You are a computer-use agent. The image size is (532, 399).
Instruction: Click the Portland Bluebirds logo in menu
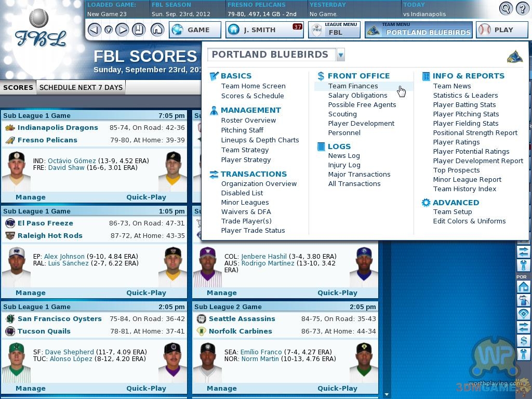click(514, 57)
